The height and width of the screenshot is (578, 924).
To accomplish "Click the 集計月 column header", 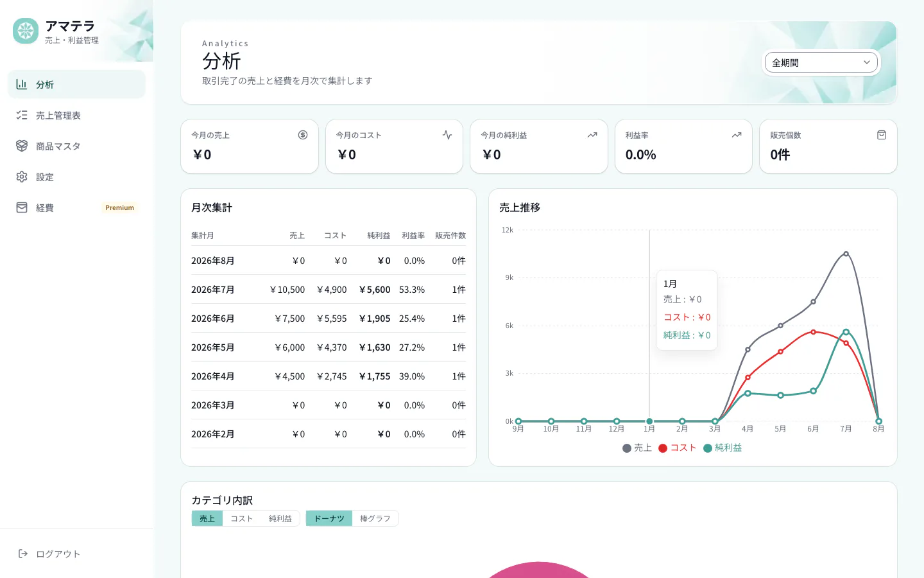I will (203, 236).
